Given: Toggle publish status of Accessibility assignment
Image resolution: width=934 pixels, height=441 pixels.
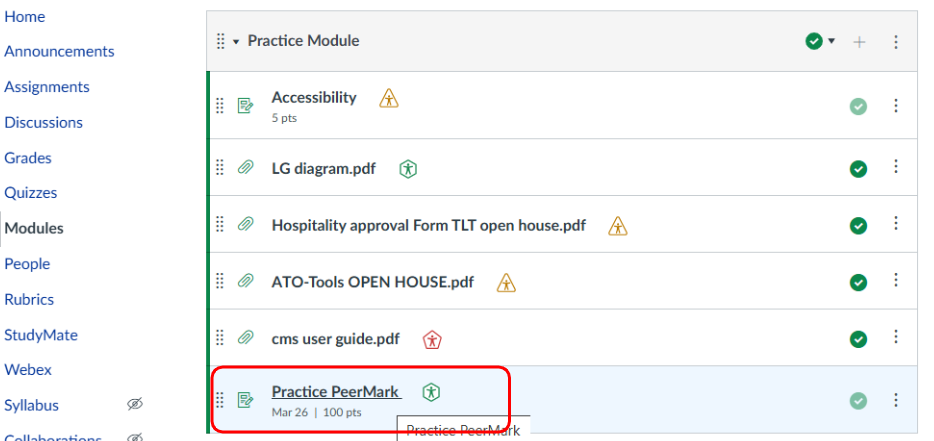Looking at the screenshot, I should 858,106.
